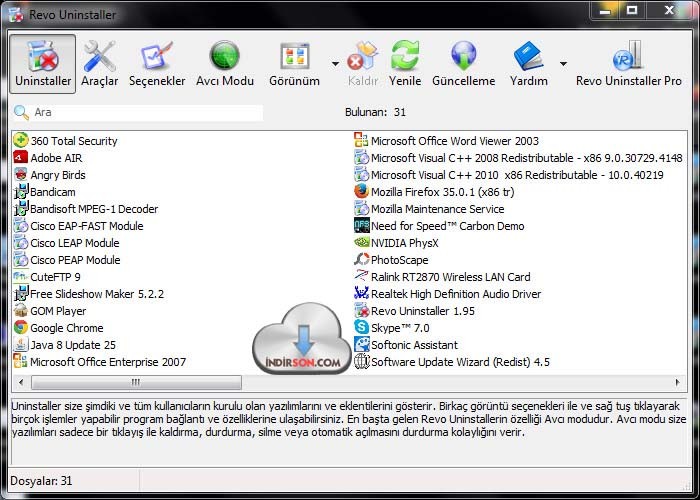Click the horizontal scrollbar thumb
This screenshot has width=700, height=500.
click(136, 382)
